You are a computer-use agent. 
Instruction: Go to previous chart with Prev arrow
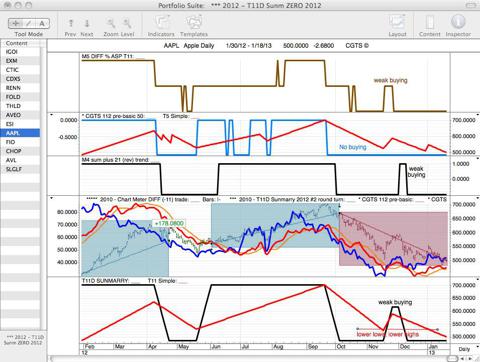pos(71,23)
